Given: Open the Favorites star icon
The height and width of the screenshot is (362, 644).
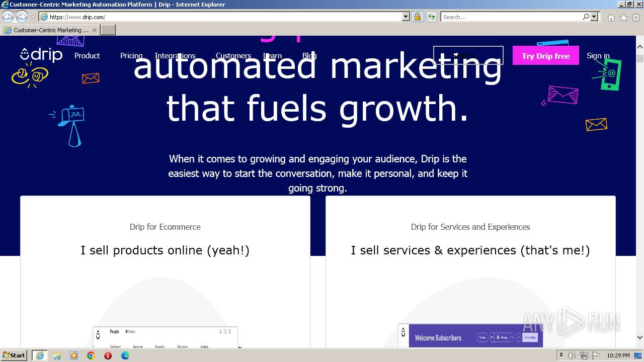Looking at the screenshot, I should pos(623,18).
